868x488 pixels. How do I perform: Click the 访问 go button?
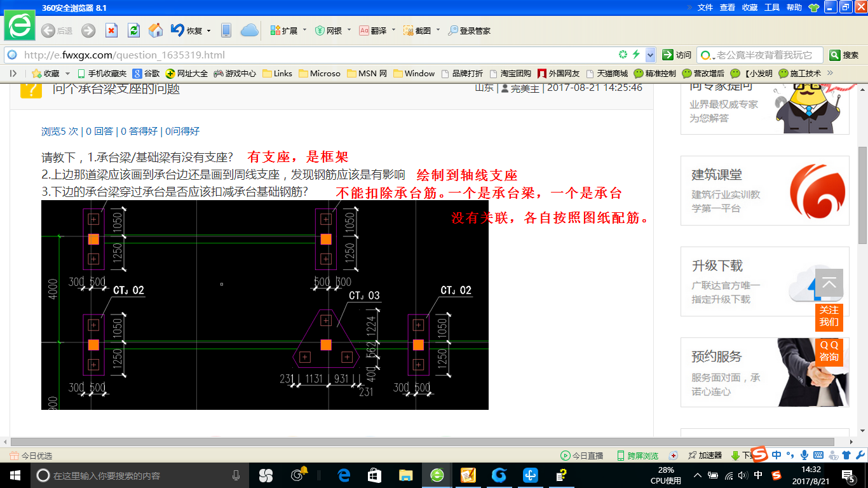tap(677, 55)
